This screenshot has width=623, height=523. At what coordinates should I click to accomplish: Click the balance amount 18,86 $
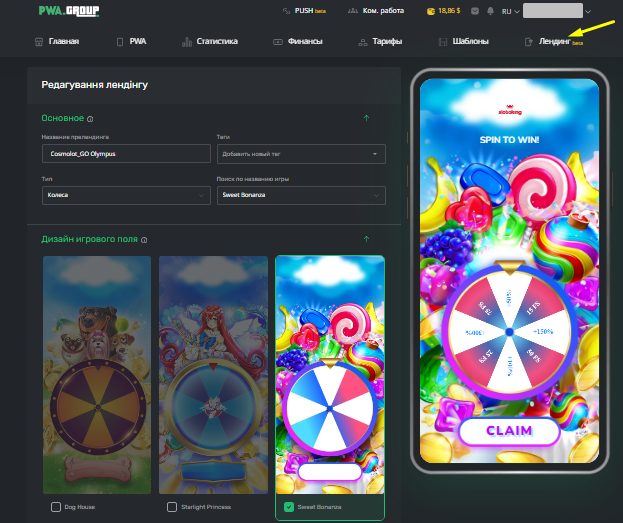(449, 11)
